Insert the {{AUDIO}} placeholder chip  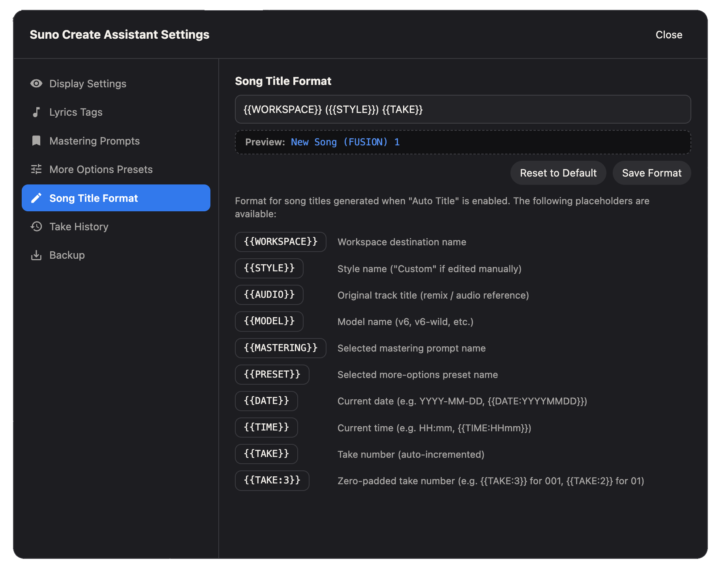click(269, 295)
